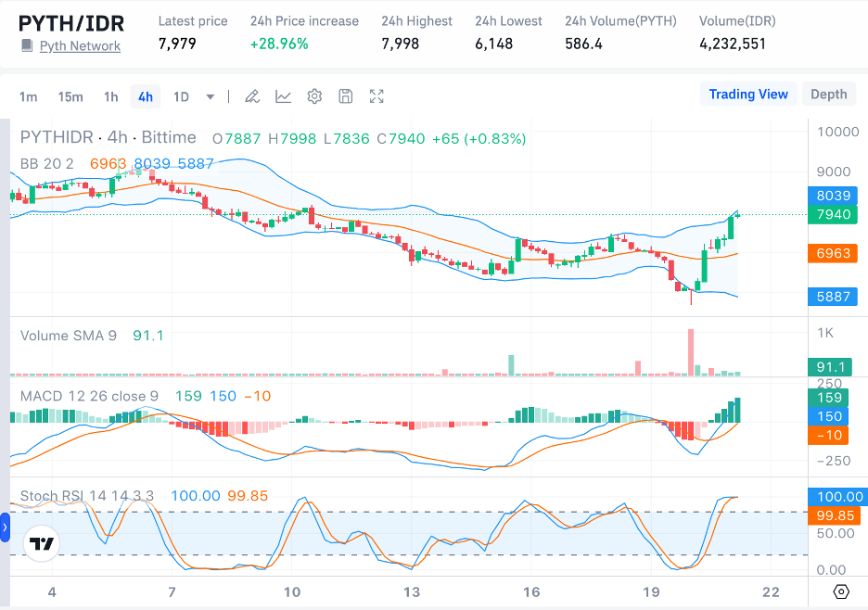This screenshot has height=610, width=868.
Task: Switch to the Depth tab
Action: point(828,94)
